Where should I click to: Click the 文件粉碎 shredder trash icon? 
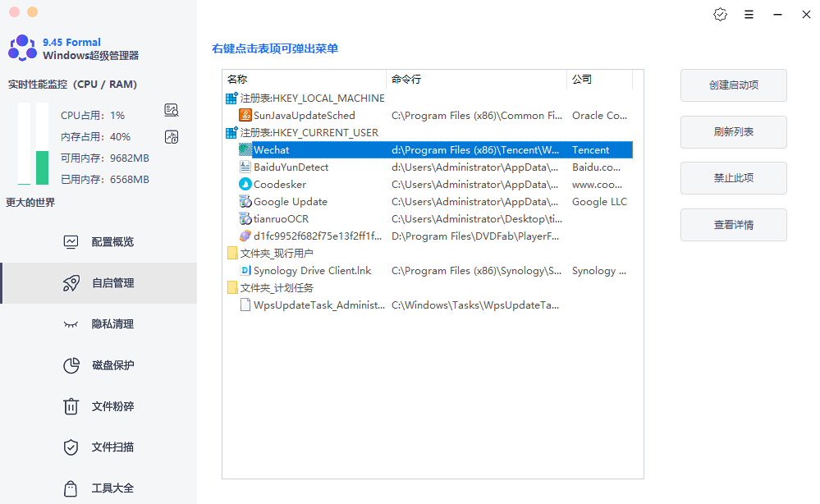tap(71, 406)
